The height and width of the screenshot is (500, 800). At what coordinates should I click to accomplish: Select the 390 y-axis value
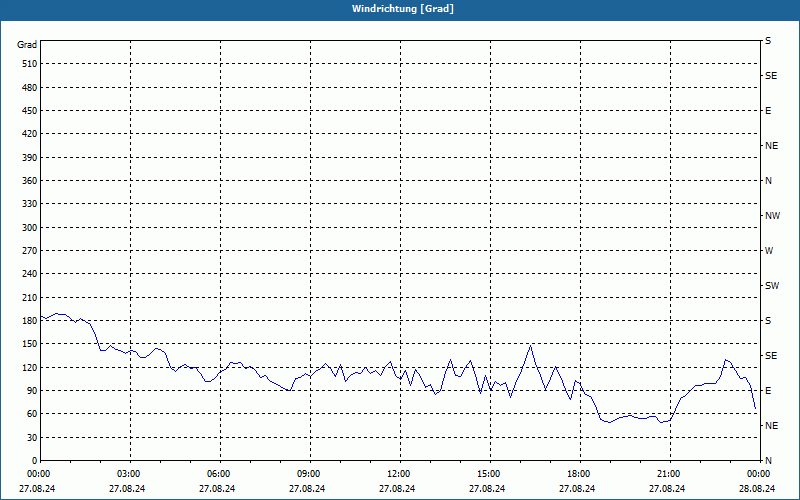click(x=30, y=158)
